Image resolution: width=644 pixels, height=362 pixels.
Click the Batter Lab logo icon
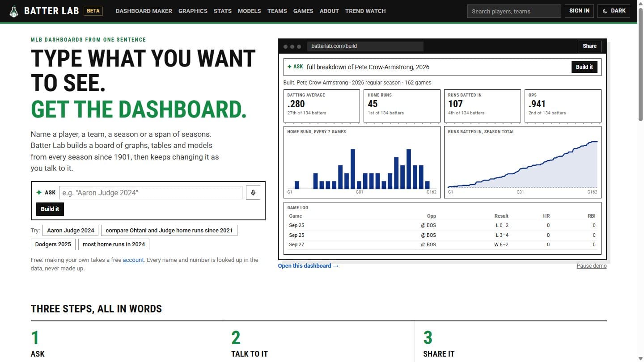(x=14, y=11)
